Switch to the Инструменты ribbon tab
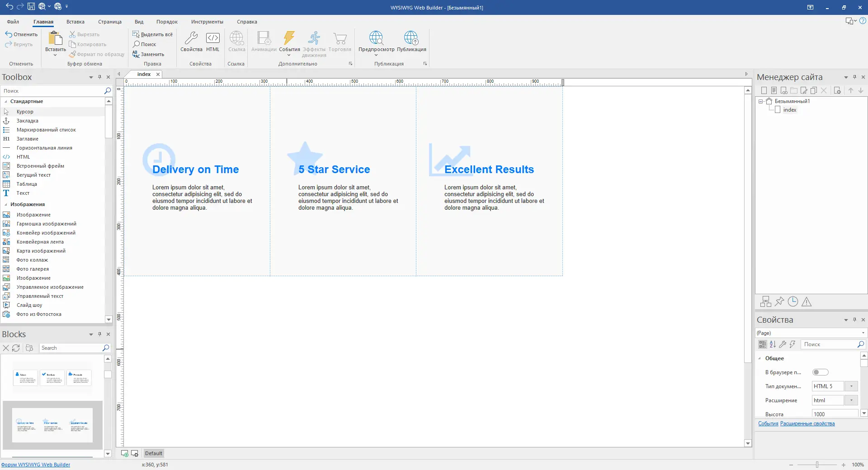 [x=207, y=22]
